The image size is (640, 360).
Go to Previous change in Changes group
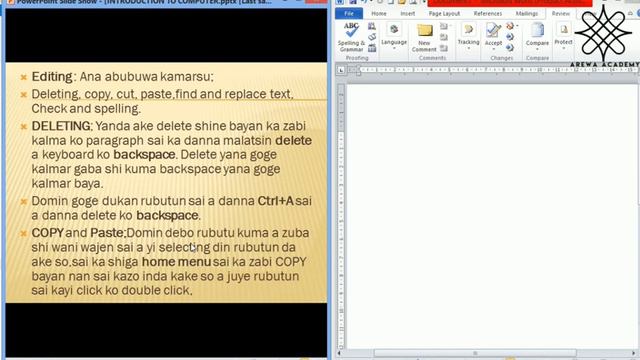point(510,37)
